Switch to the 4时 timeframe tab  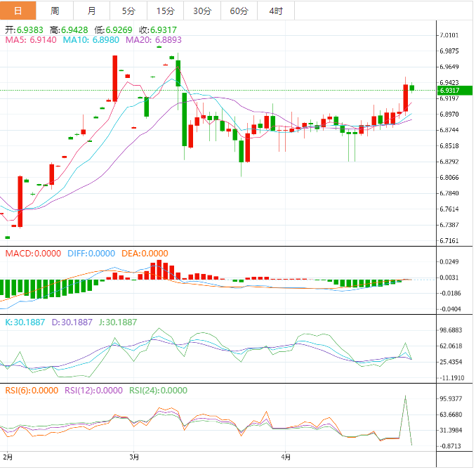pos(275,11)
